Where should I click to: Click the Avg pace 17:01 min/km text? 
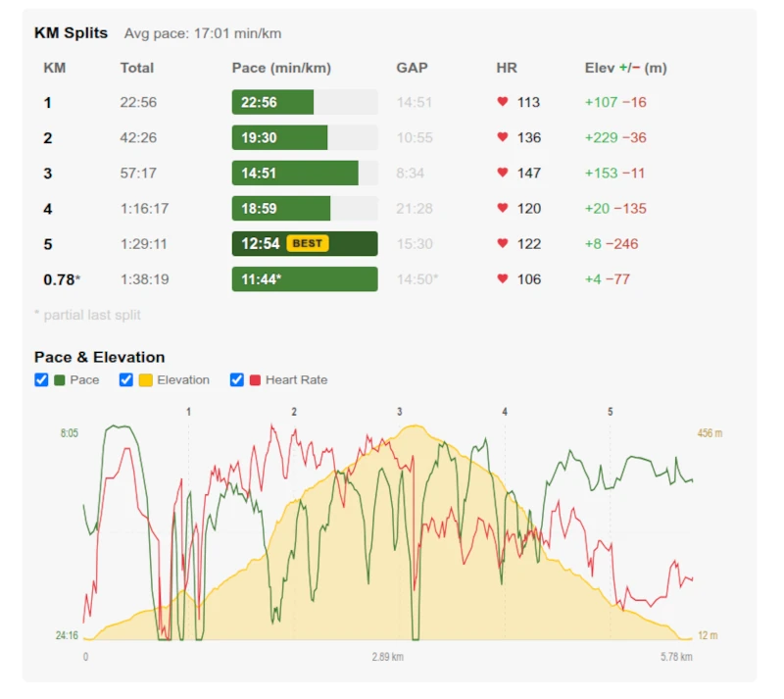203,33
